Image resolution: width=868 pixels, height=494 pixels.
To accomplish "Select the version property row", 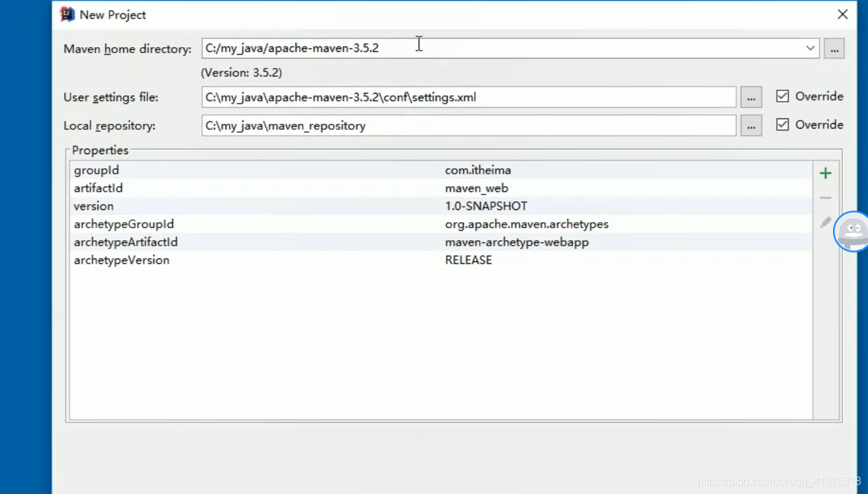I will pos(441,206).
